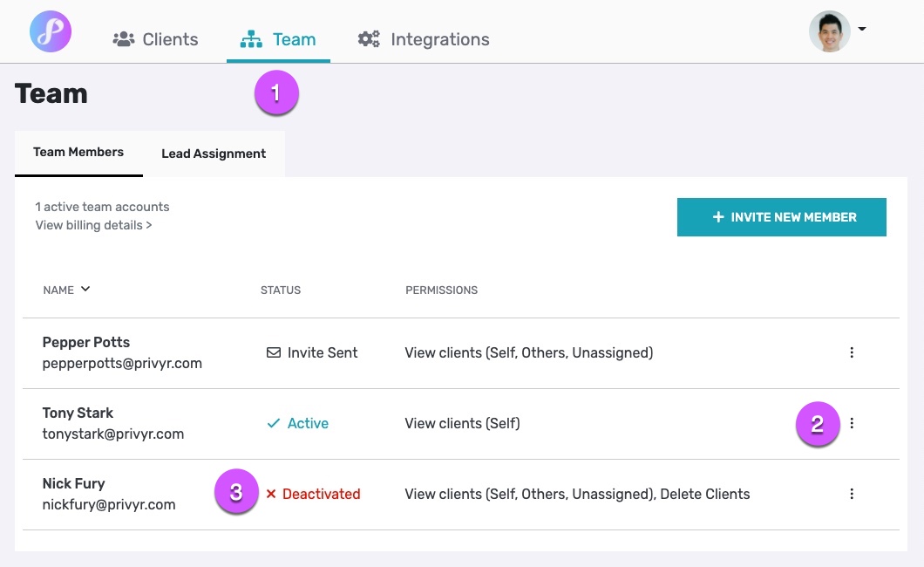Open the kebab menu for Pepper Potts
Image resolution: width=924 pixels, height=567 pixels.
[x=852, y=352]
